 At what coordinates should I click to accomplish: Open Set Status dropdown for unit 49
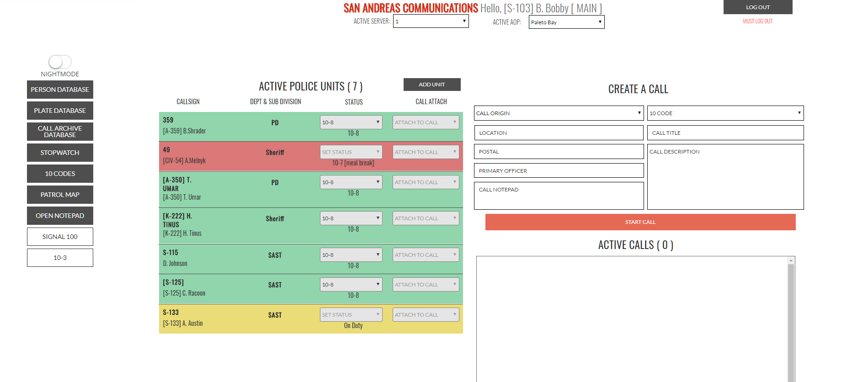pyautogui.click(x=351, y=152)
